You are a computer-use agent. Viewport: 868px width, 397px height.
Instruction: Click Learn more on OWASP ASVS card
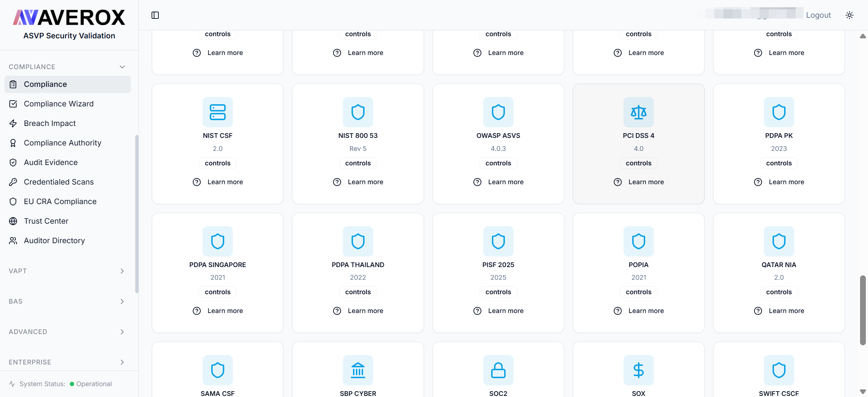[498, 182]
